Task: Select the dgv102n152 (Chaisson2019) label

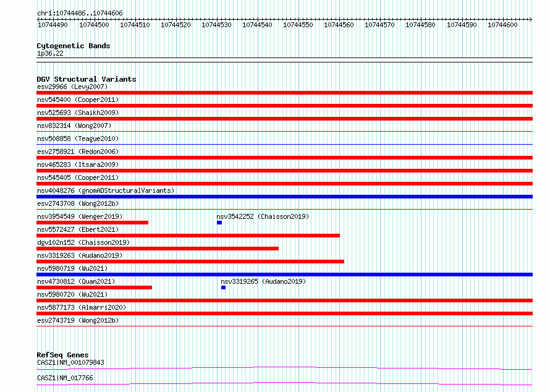Action: point(83,242)
